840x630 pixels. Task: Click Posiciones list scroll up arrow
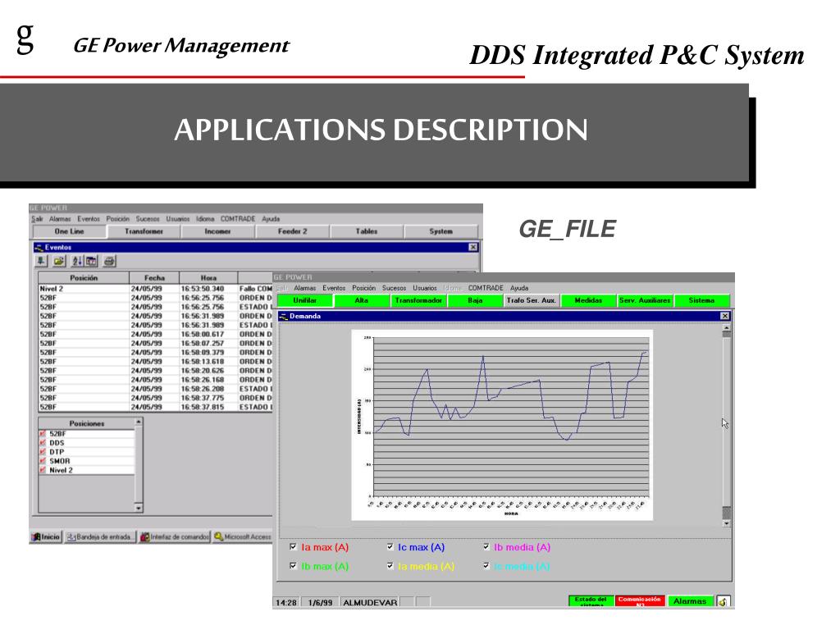click(x=139, y=422)
